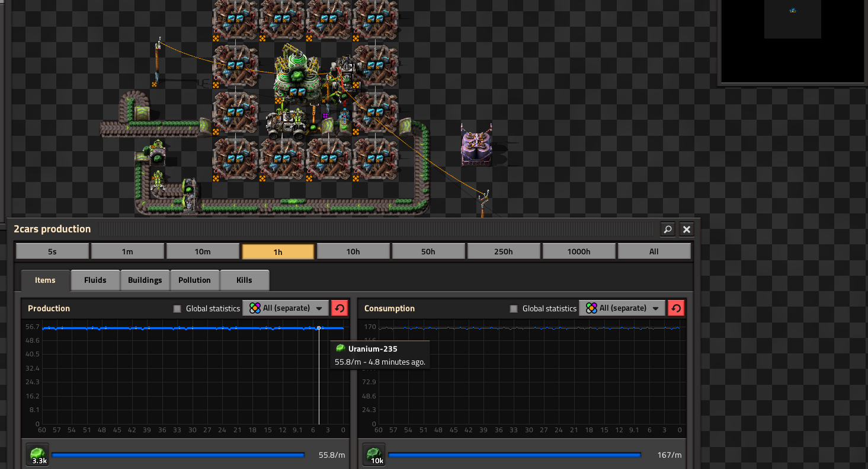Toggle the active 1h time range
This screenshot has width=868, height=469.
[277, 251]
